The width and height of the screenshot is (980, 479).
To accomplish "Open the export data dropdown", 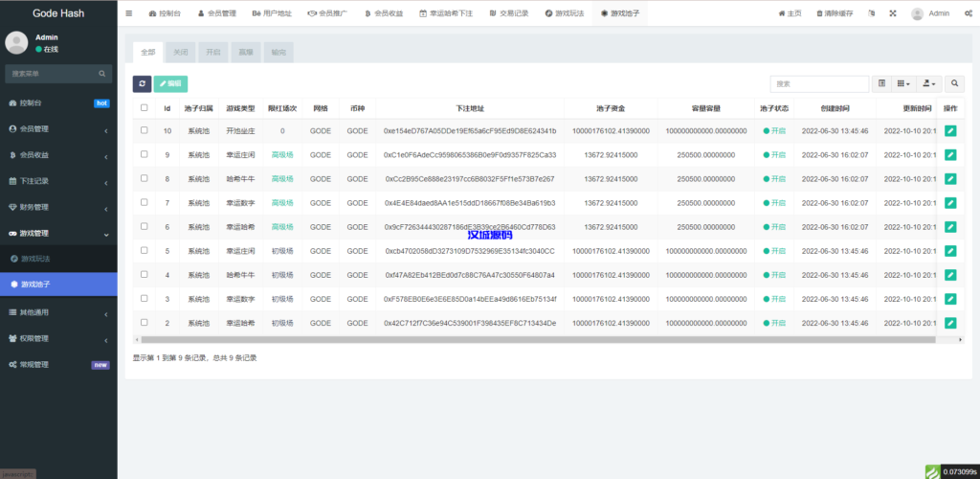I will (x=929, y=84).
